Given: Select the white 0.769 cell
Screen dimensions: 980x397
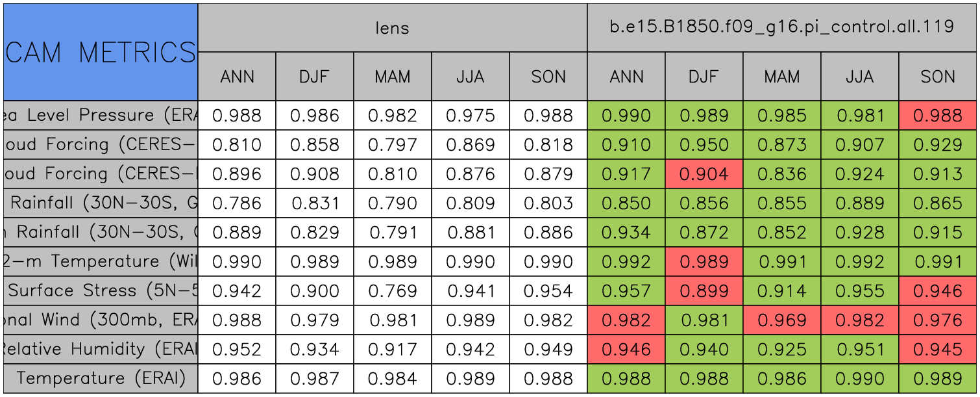Looking at the screenshot, I should [x=392, y=290].
